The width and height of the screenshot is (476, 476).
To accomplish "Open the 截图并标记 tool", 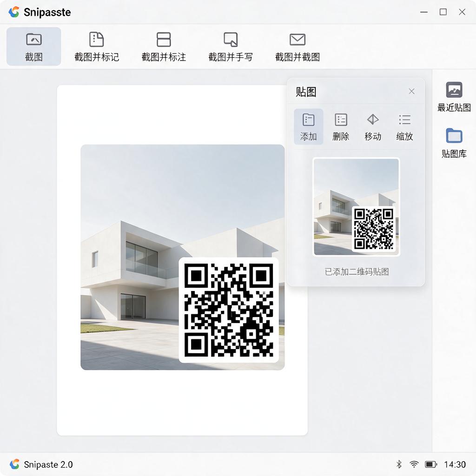I will click(x=97, y=46).
